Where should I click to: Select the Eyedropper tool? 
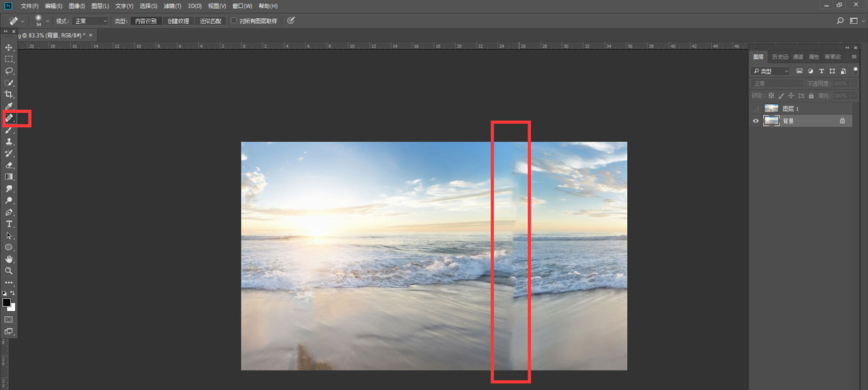9,106
